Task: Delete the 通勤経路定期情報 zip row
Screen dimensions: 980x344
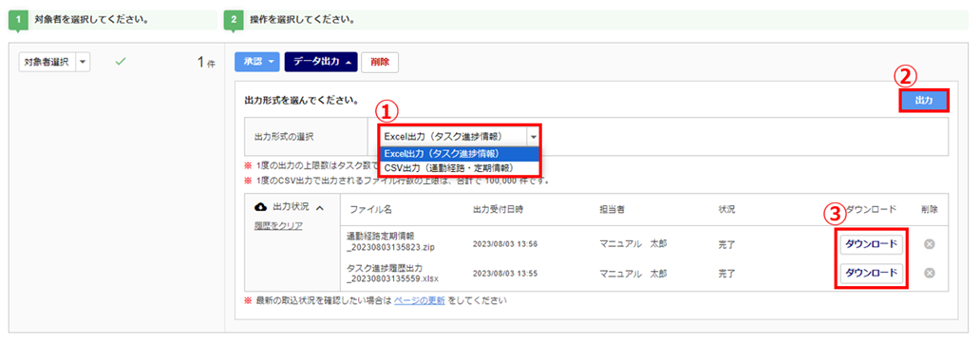Action: coord(930,244)
